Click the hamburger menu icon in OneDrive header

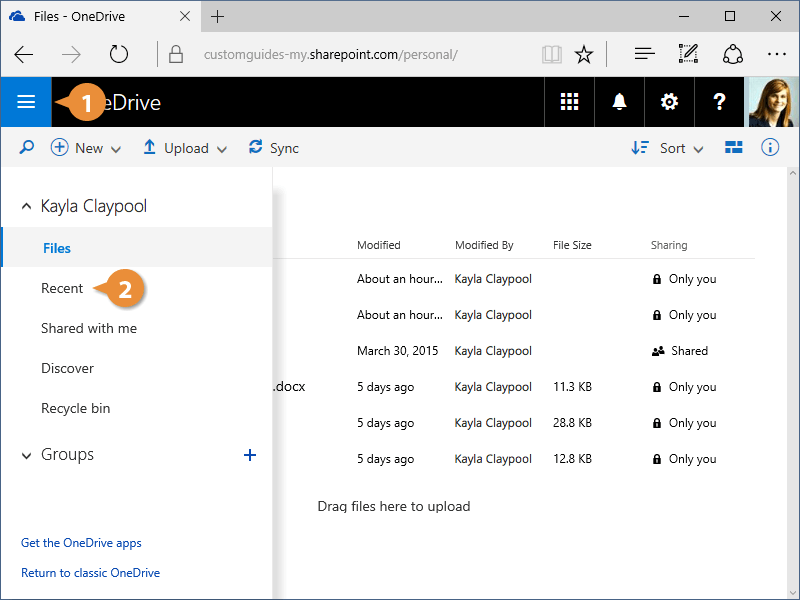[x=26, y=102]
